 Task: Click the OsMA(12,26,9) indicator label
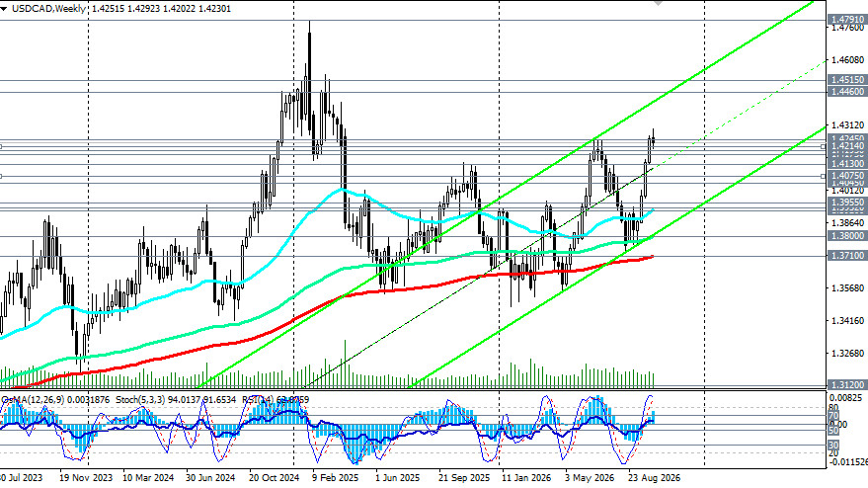click(x=33, y=399)
